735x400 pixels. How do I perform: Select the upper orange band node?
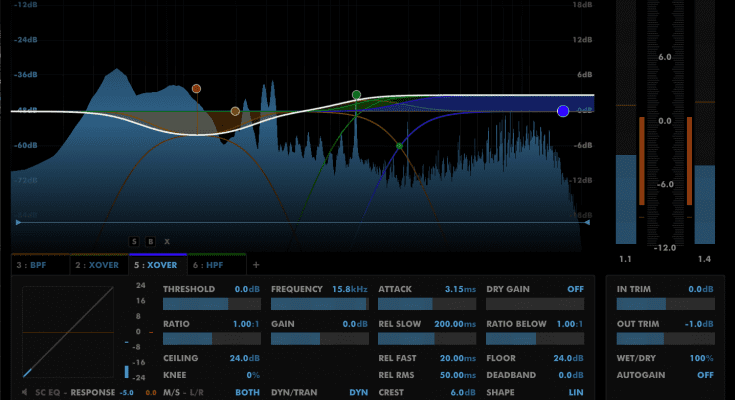click(x=196, y=89)
